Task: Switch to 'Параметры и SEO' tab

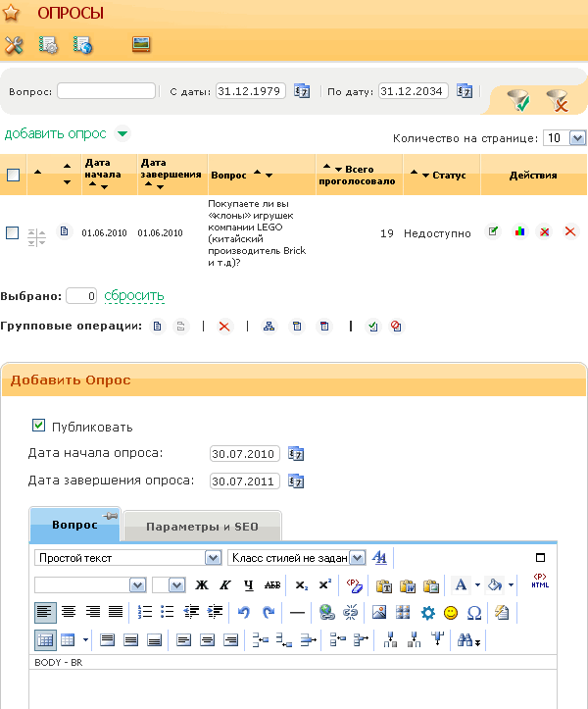Action: click(x=202, y=527)
